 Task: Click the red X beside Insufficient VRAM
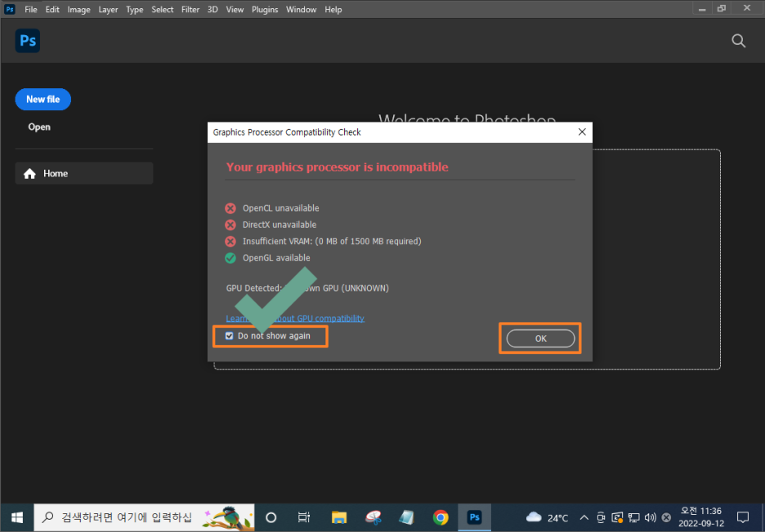point(230,241)
